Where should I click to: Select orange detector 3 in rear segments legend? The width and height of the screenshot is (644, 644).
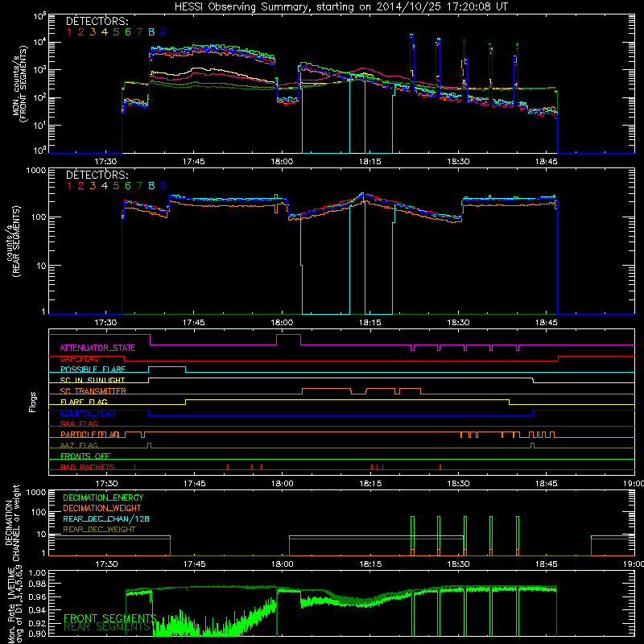click(x=93, y=186)
